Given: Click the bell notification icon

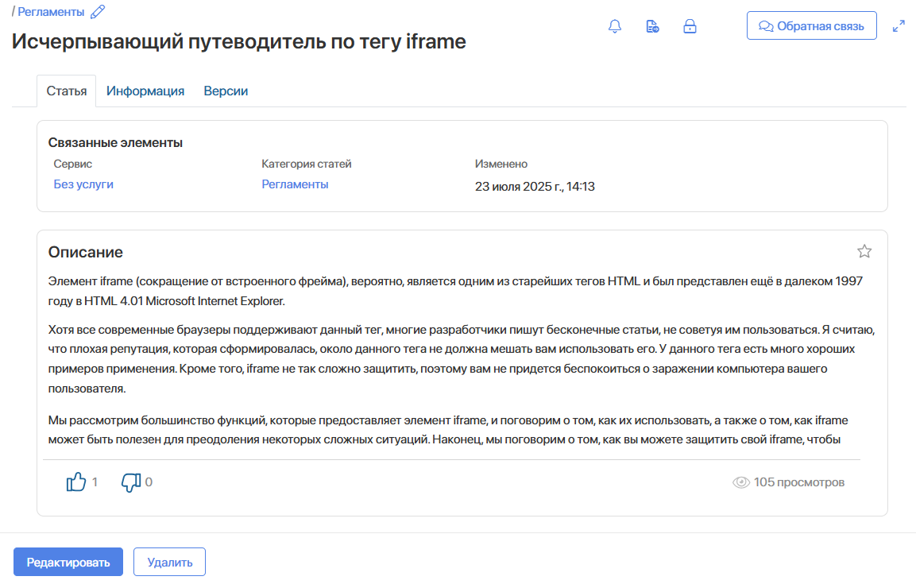Looking at the screenshot, I should (x=614, y=26).
